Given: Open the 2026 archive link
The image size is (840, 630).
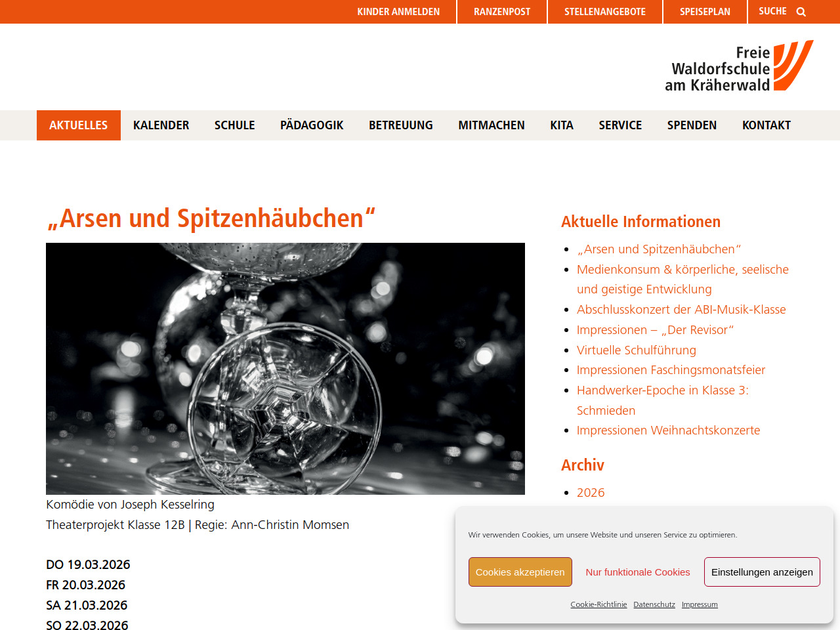Looking at the screenshot, I should (x=591, y=493).
